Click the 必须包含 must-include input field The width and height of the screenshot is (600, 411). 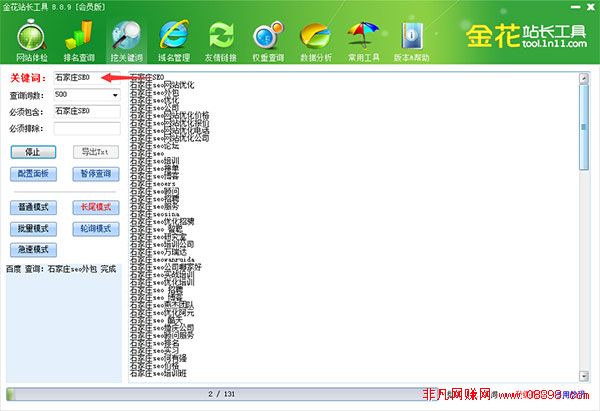click(x=87, y=111)
